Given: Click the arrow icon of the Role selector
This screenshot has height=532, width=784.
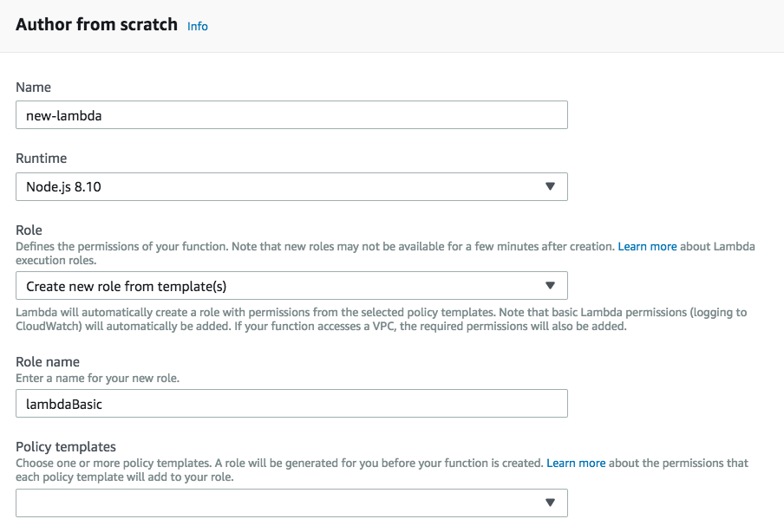Looking at the screenshot, I should tap(550, 285).
